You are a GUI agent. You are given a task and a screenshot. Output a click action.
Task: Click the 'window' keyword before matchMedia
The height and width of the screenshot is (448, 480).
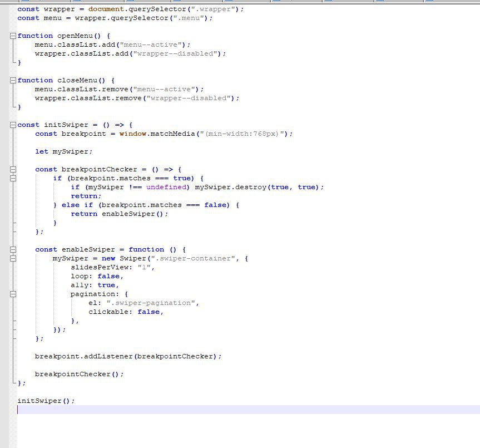click(x=133, y=134)
